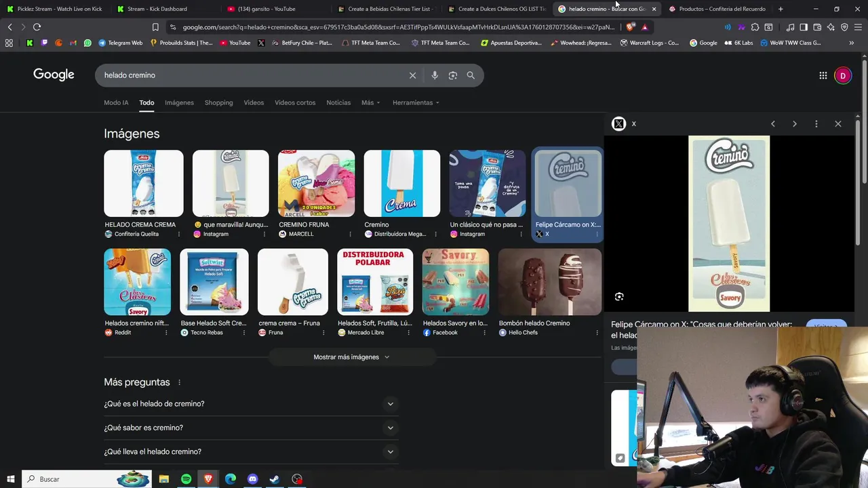Open options for Más preguntas section
Image resolution: width=868 pixels, height=488 pixels.
179,382
